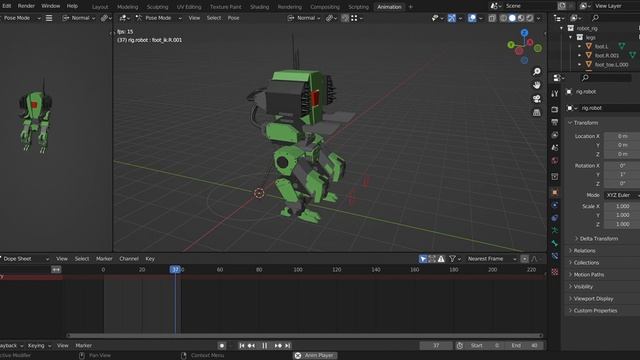The width and height of the screenshot is (640, 360).
Task: Open the Pose Mode dropdown in main viewport
Action: pos(158,18)
